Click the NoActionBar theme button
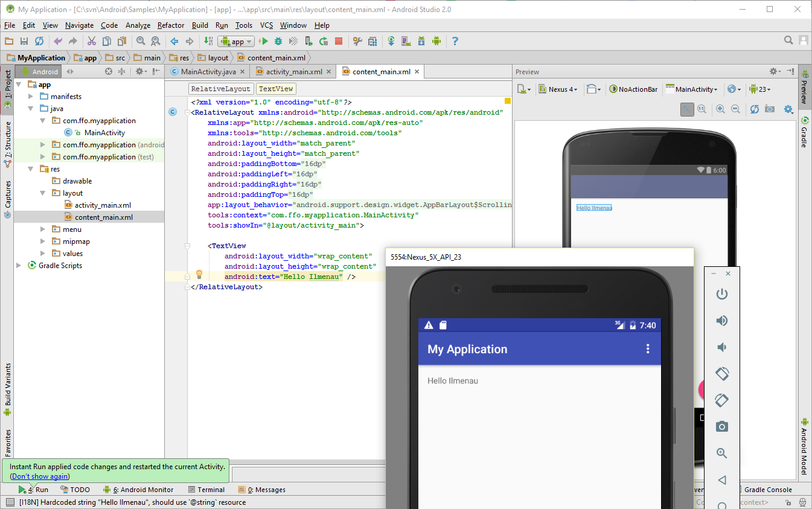This screenshot has width=812, height=509. pos(633,89)
